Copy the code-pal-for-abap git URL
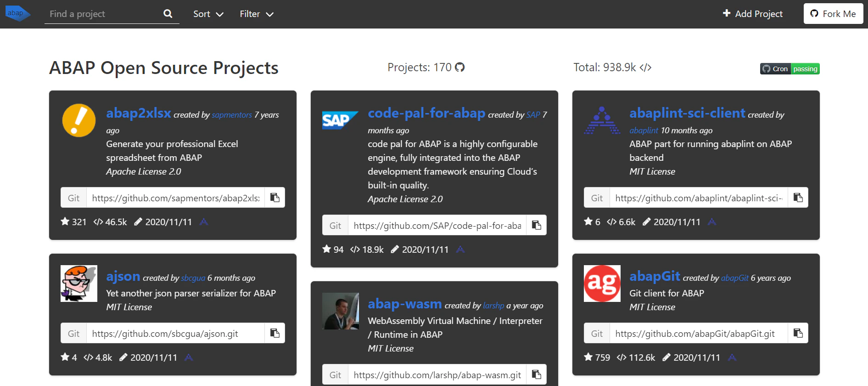The image size is (868, 386). [x=536, y=225]
